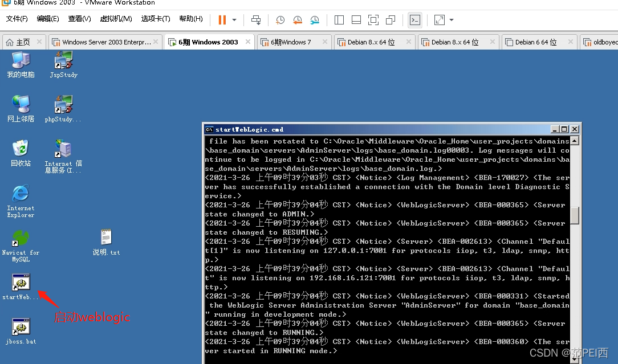This screenshot has height=364, width=618.
Task: Click the code BEA-170027 in console
Action: 501,178
